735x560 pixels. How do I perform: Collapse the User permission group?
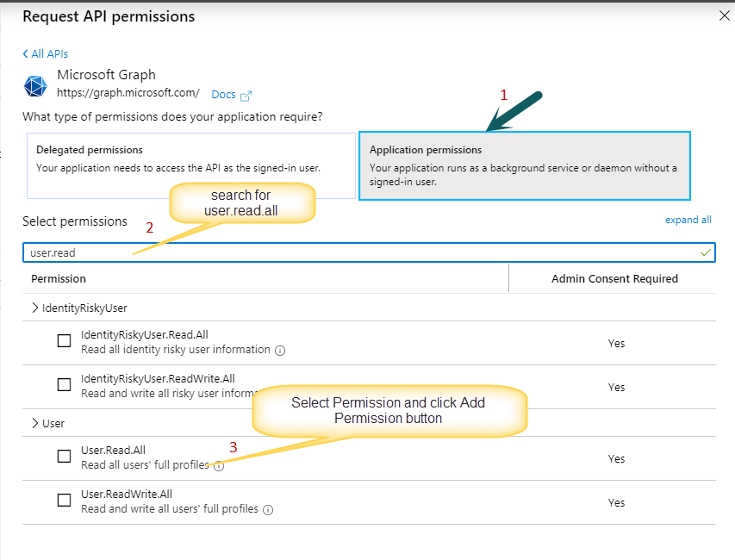[34, 423]
